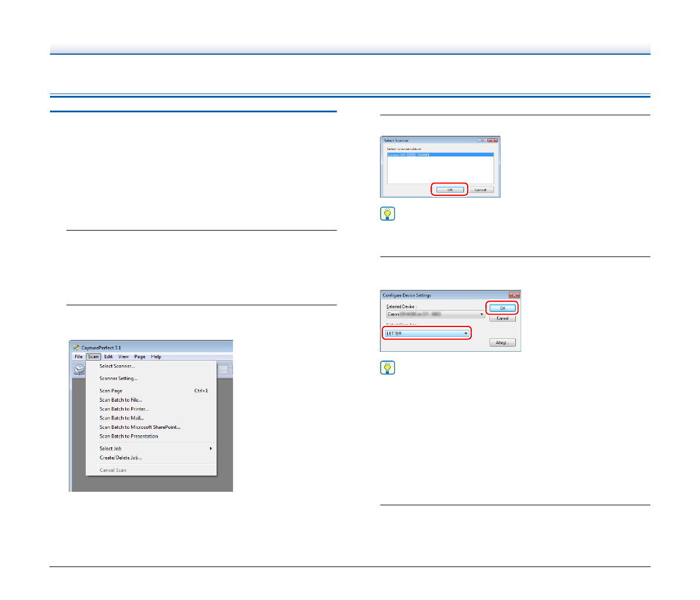This screenshot has width=700, height=600.
Task: Expand the LETTER page size dropdown
Action: tap(466, 334)
